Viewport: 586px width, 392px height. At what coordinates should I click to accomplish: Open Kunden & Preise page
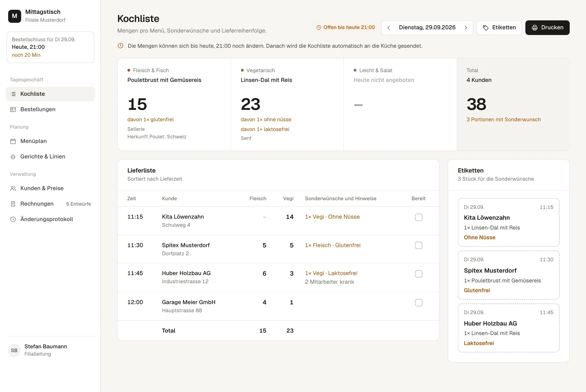[50, 188]
